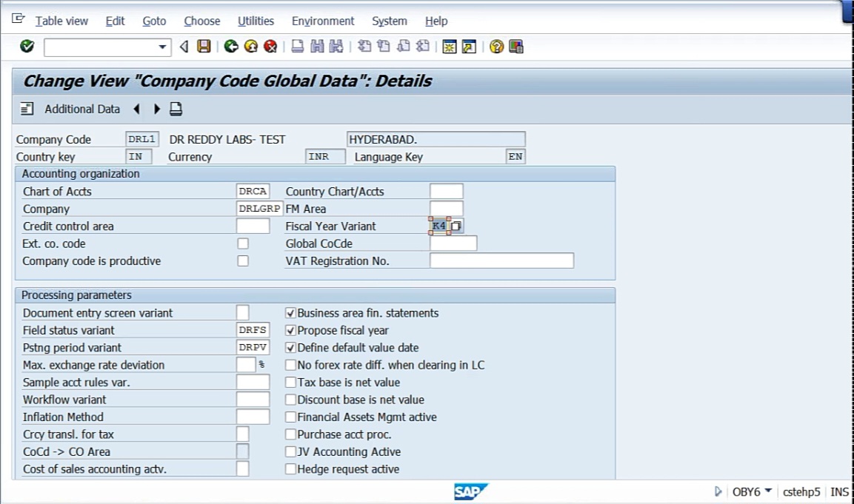Screen dimensions: 854x504
Task: Click the print icon beside the entry arrows
Action: (x=176, y=109)
